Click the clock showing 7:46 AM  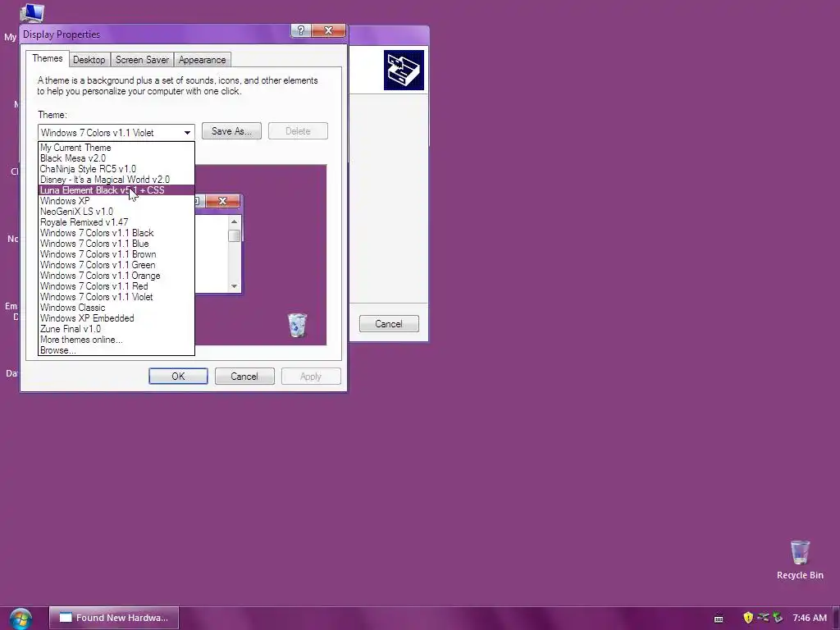(x=810, y=618)
